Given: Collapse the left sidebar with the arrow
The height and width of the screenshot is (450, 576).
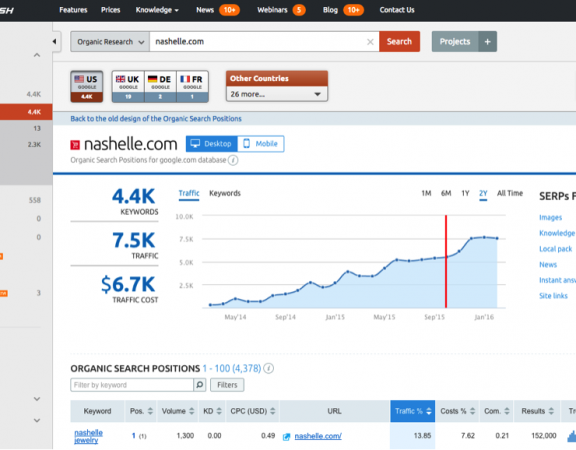Looking at the screenshot, I should coord(54,42).
